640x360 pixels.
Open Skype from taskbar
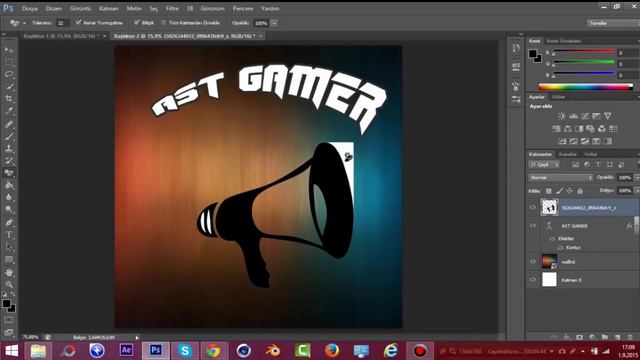[185, 351]
